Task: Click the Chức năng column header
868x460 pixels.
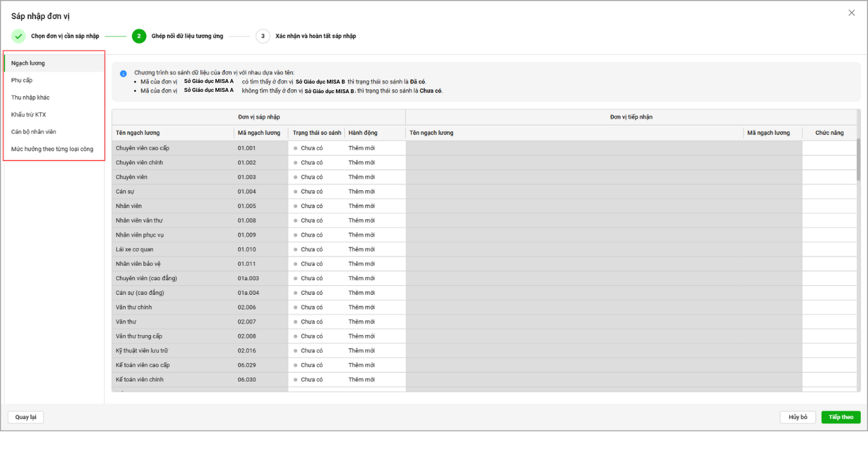Action: coord(829,133)
